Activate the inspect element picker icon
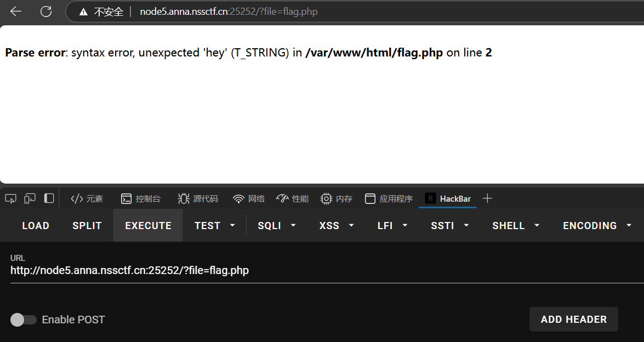The image size is (644, 342). (x=11, y=198)
